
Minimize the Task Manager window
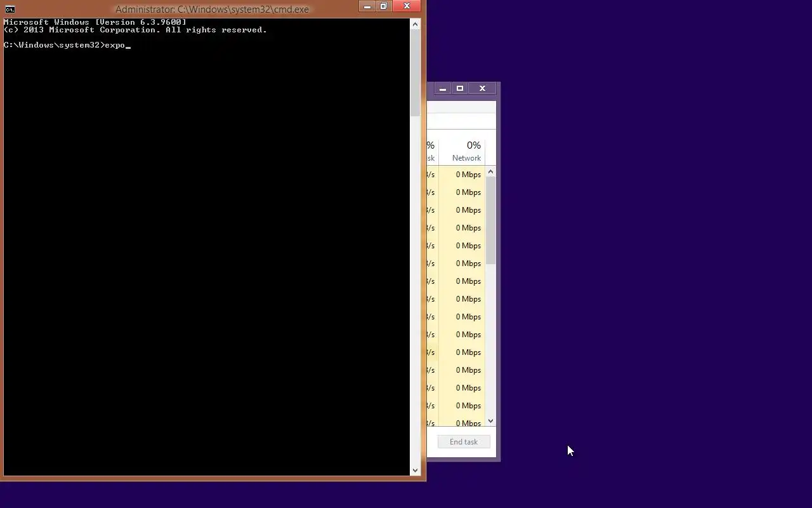pyautogui.click(x=443, y=88)
